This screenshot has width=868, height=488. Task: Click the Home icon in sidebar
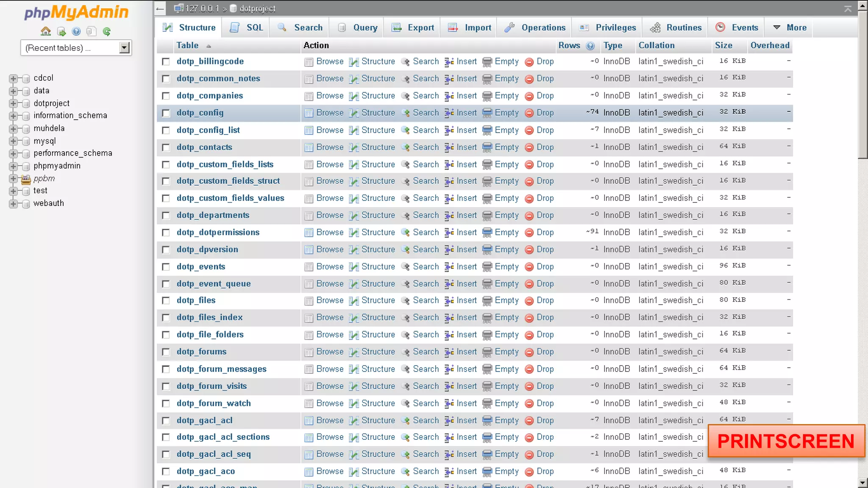46,31
